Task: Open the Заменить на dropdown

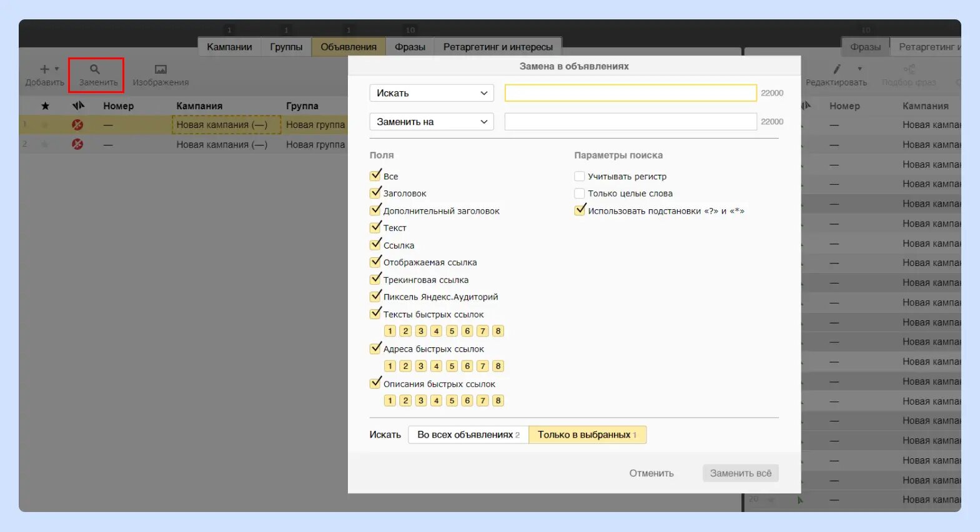Action: pyautogui.click(x=432, y=122)
